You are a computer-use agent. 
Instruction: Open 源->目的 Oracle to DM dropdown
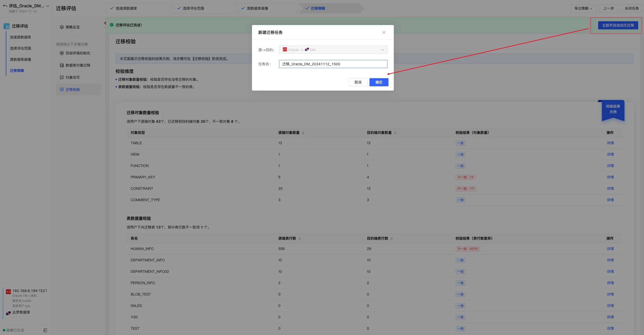tap(333, 50)
